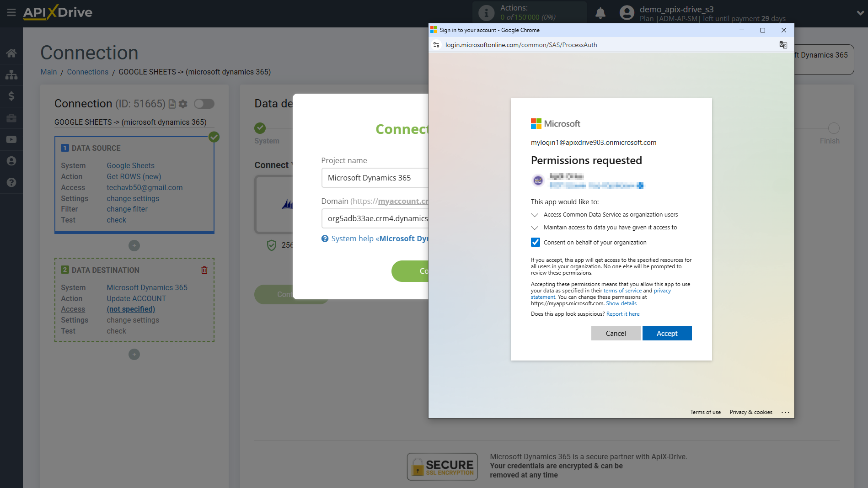868x488 pixels.
Task: Click Data Source green checkmark badge
Action: click(x=214, y=137)
